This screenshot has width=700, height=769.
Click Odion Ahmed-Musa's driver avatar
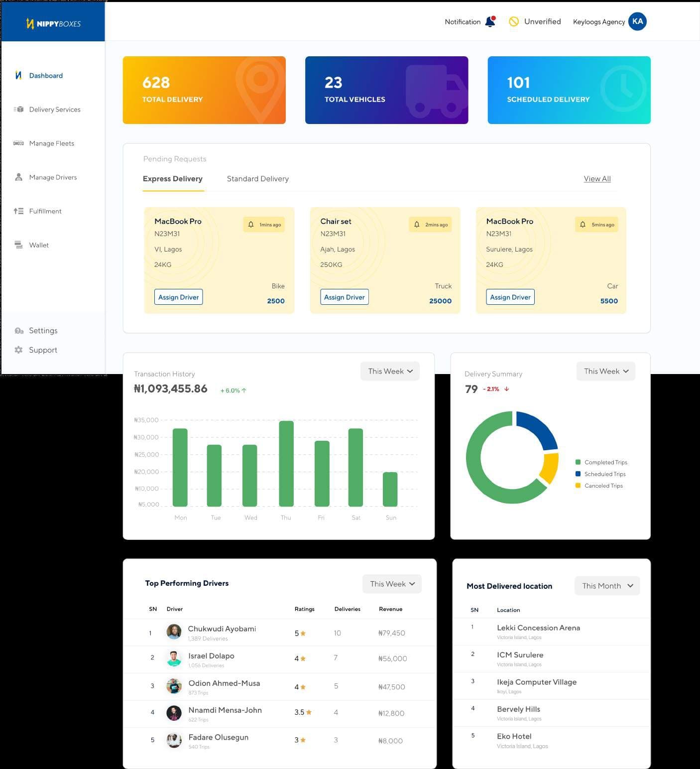click(174, 686)
